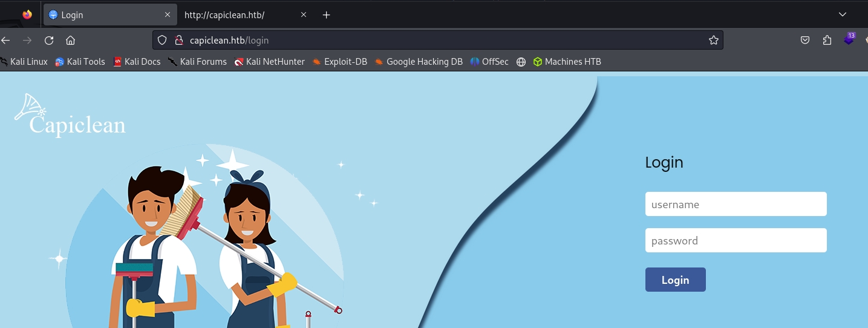Open the Machines HTB bookmark
Screen dimensions: 868x328
coord(567,62)
